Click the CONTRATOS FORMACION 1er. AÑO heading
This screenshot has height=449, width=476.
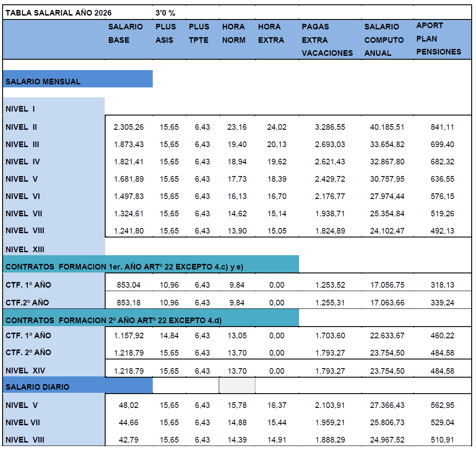point(125,267)
